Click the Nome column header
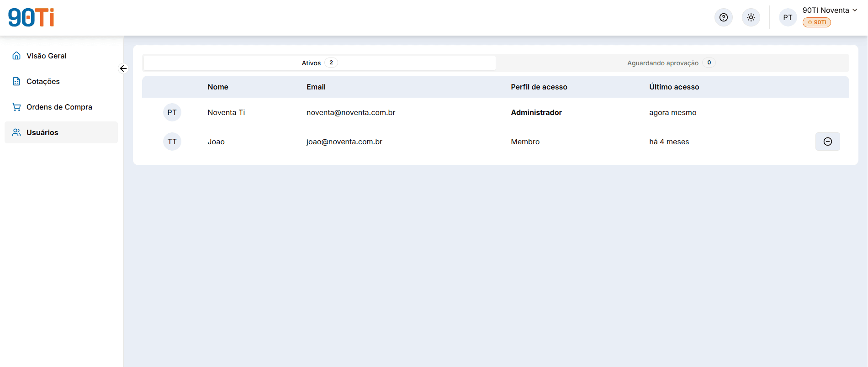The height and width of the screenshot is (367, 868). tap(218, 87)
